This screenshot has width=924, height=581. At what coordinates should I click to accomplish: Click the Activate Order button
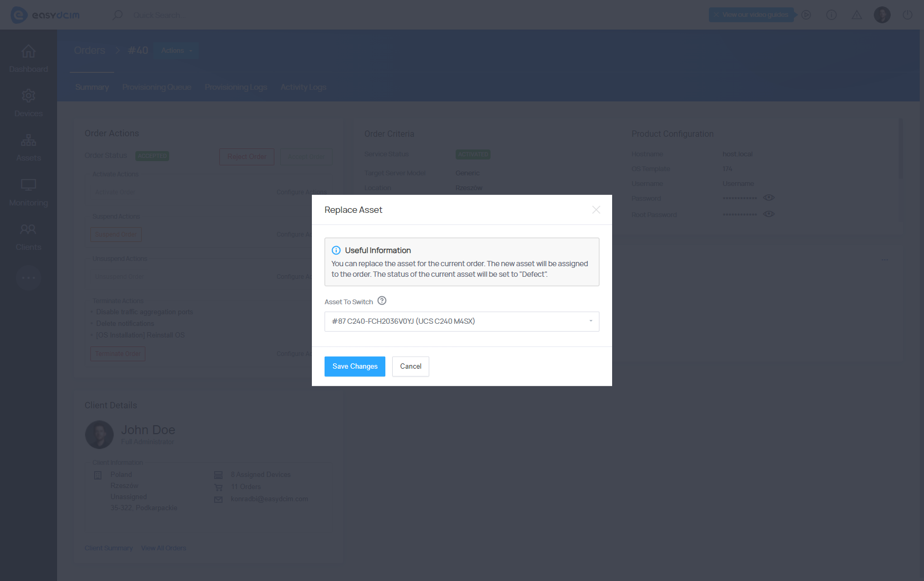[x=115, y=192]
